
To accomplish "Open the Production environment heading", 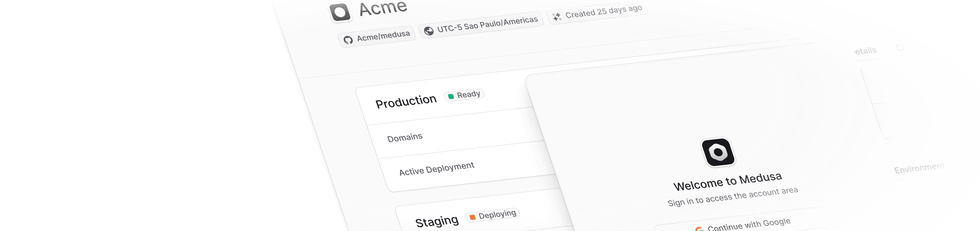I will (406, 101).
